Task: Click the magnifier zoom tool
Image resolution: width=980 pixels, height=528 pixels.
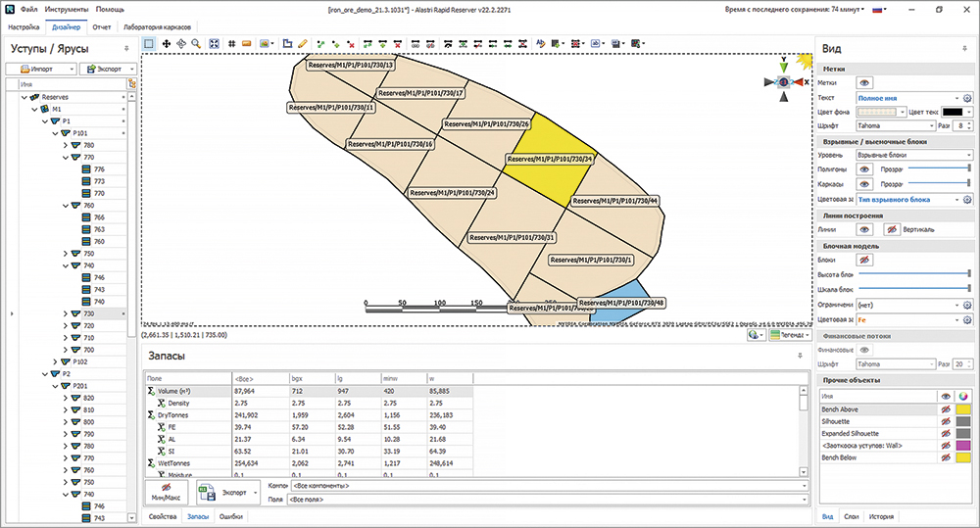Action: (x=196, y=44)
